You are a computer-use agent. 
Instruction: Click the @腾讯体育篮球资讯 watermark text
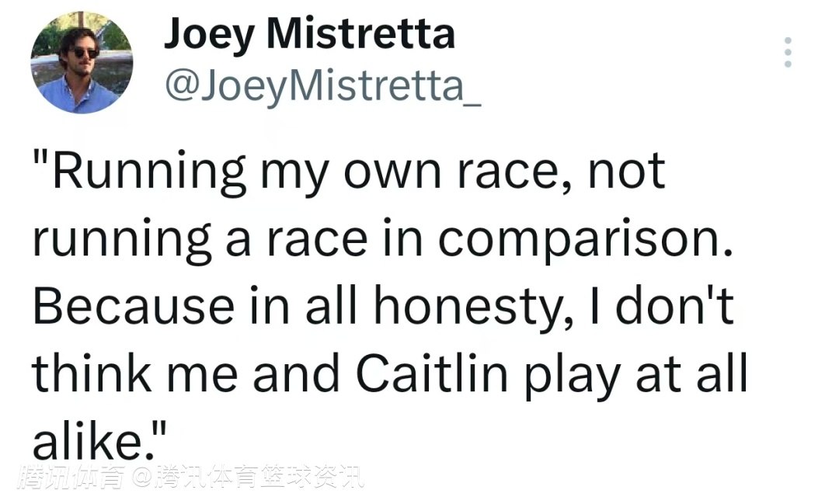point(248,475)
